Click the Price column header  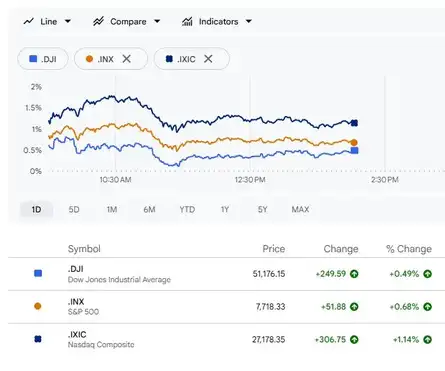point(274,249)
